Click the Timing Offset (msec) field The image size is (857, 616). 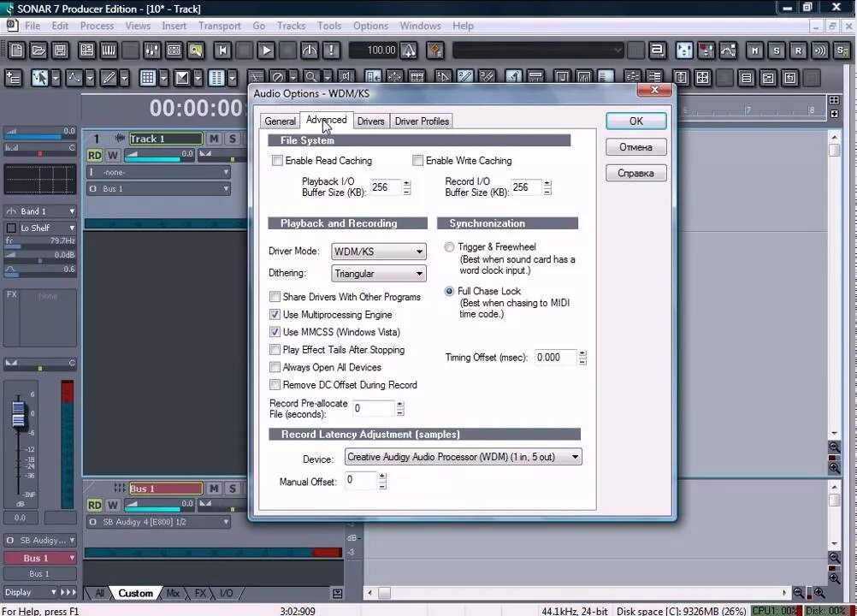pos(556,358)
